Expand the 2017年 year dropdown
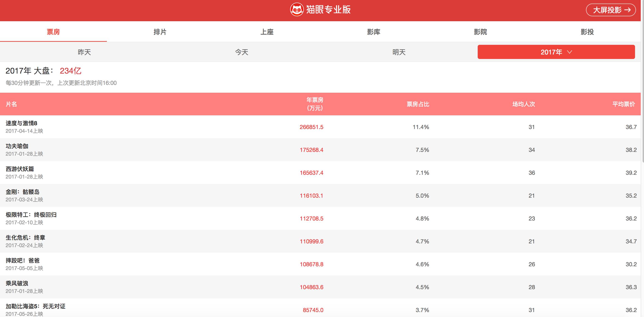Image resolution: width=644 pixels, height=317 pixels. pyautogui.click(x=556, y=52)
